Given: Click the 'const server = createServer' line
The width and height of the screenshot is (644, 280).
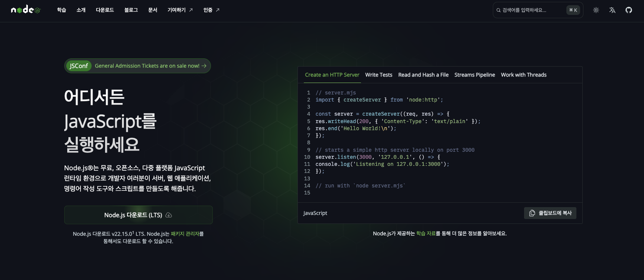Looking at the screenshot, I should (383, 114).
